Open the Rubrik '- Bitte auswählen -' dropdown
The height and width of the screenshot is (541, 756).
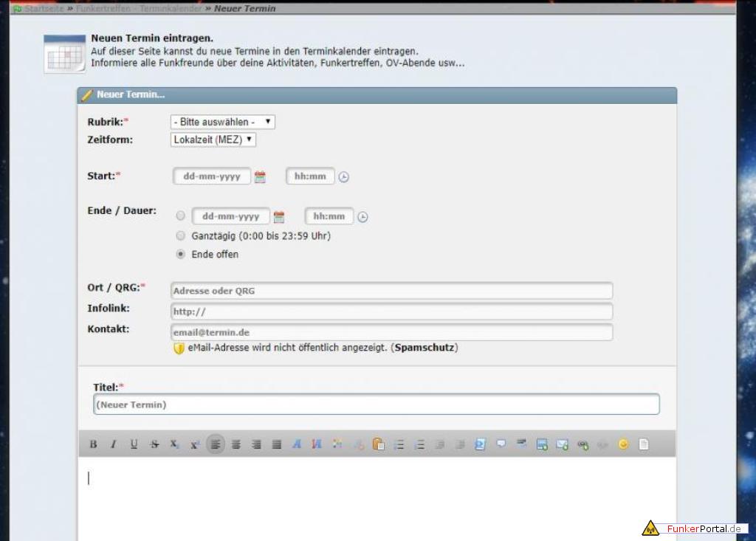point(222,122)
